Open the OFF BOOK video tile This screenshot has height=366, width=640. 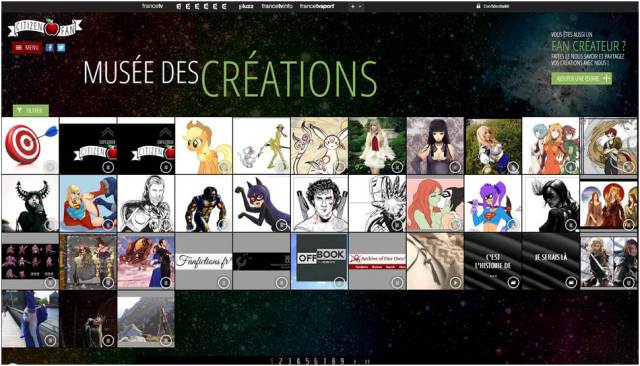320,262
